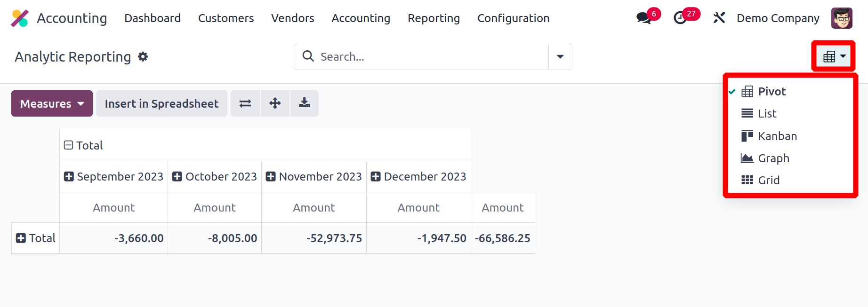Image resolution: width=868 pixels, height=307 pixels.
Task: Open the Measures dropdown
Action: click(52, 103)
